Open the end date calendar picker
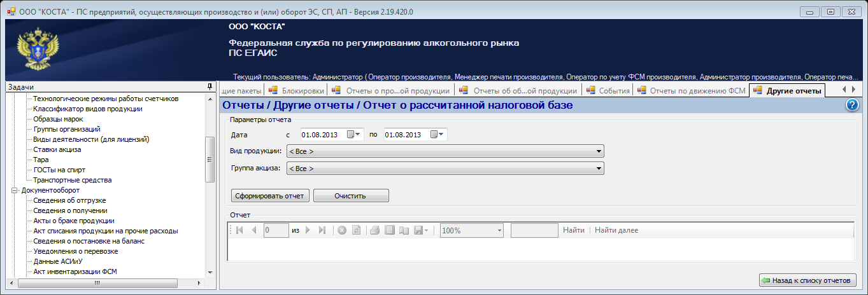 click(x=438, y=134)
